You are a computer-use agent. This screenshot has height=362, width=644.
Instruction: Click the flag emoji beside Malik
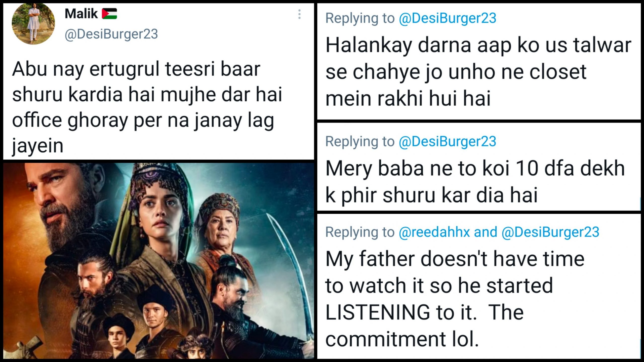click(109, 14)
